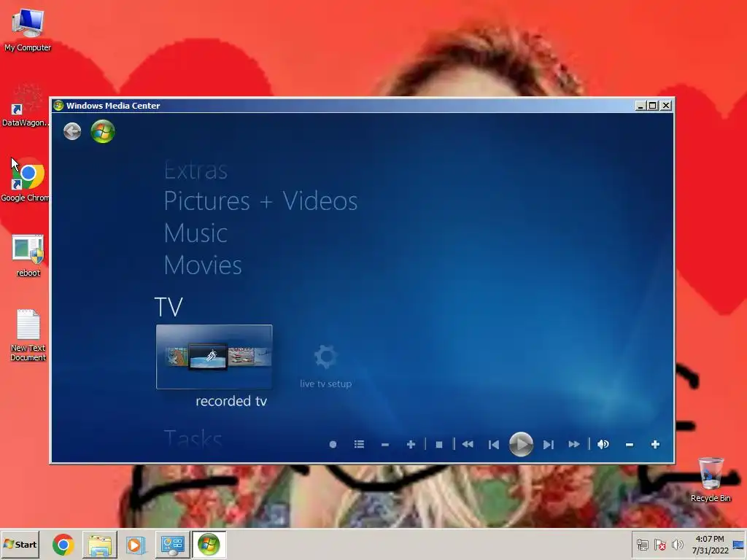Select My Computer desktop icon
This screenshot has height=560, width=747.
click(28, 31)
